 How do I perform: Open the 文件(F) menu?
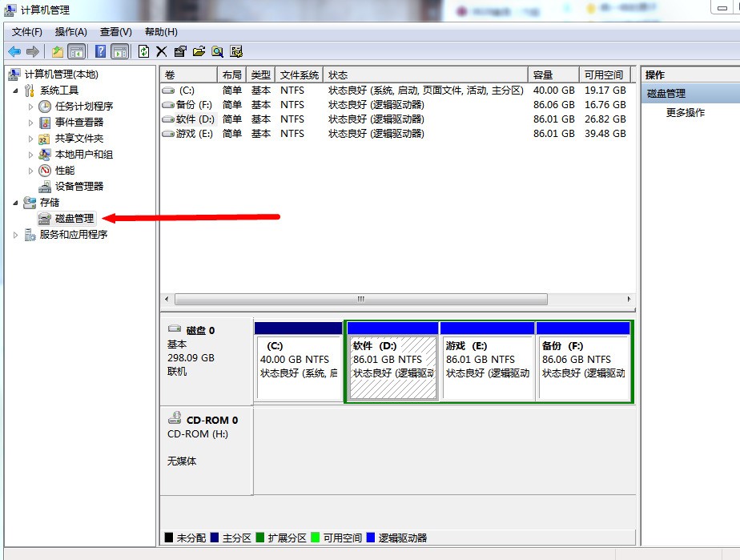click(27, 32)
